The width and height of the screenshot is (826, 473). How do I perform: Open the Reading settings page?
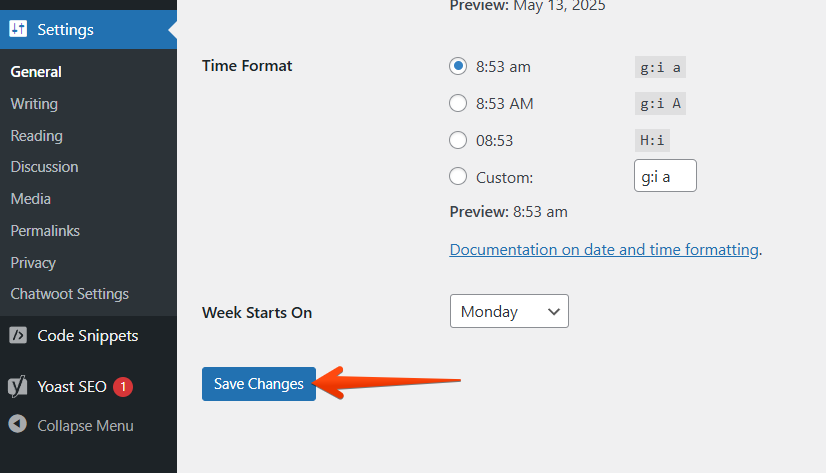coord(36,135)
